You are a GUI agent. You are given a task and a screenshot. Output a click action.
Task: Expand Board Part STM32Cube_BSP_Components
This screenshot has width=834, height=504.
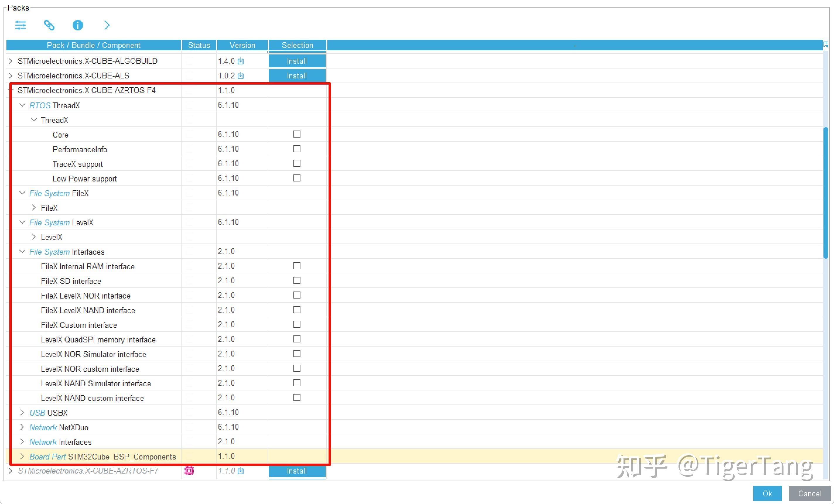tap(22, 456)
